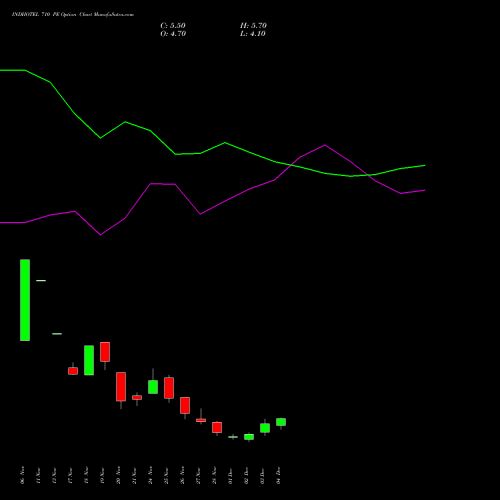
Task: Click the 21 Nov date axis label
Action: (x=134, y=475)
